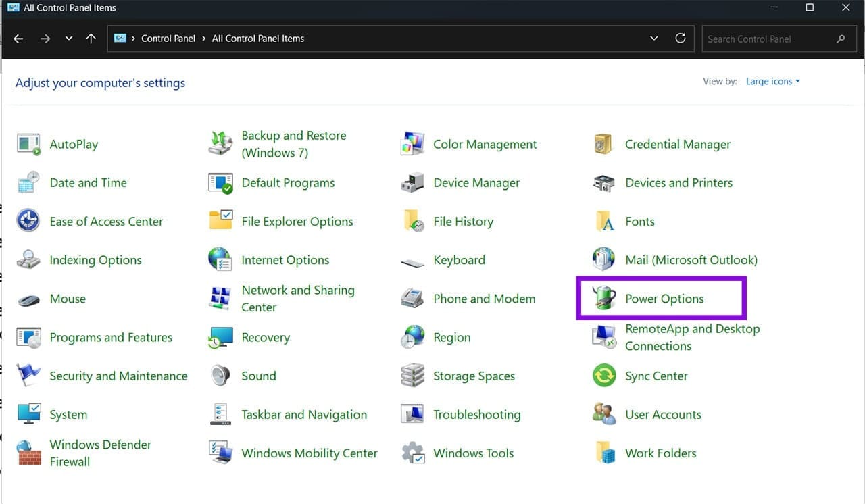Expand the address bar history dropdown
The image size is (865, 504).
654,39
